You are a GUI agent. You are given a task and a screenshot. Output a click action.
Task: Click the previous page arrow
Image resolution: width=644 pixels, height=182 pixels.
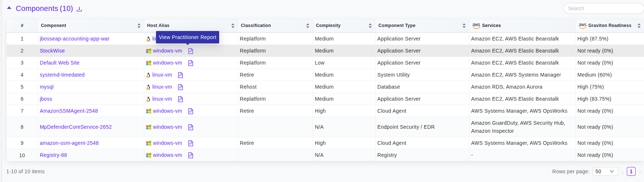click(x=622, y=172)
